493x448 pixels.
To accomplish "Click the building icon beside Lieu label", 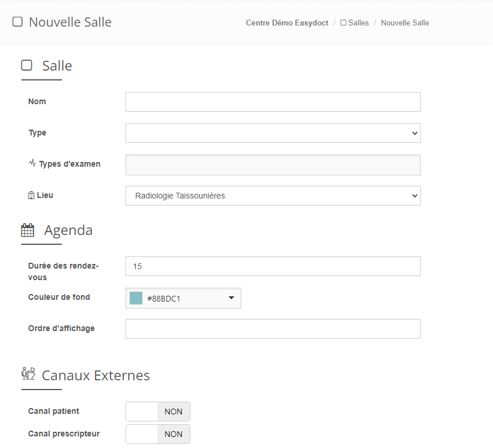I will [x=31, y=196].
